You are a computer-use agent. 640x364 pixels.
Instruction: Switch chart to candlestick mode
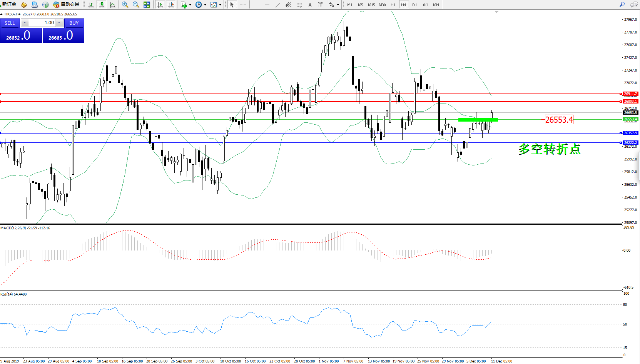click(102, 5)
